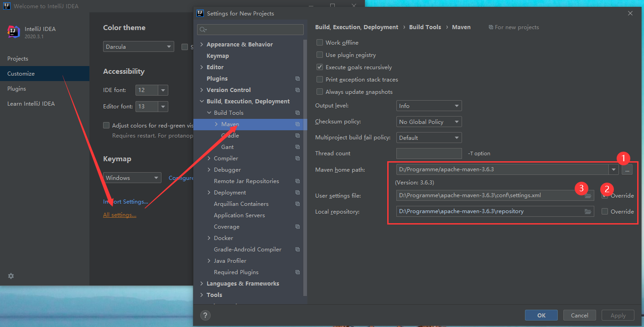Click the IntelliJ IDEA logo in Welcome window
This screenshot has width=644, height=327.
click(x=14, y=32)
